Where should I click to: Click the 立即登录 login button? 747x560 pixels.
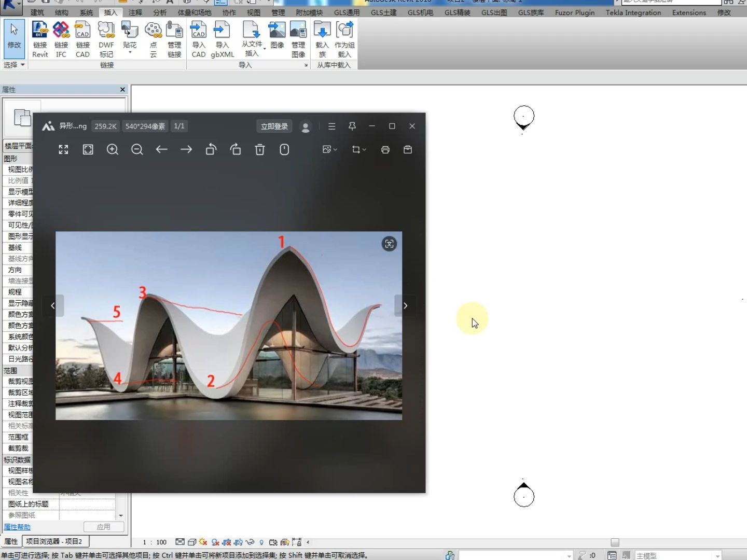(274, 127)
